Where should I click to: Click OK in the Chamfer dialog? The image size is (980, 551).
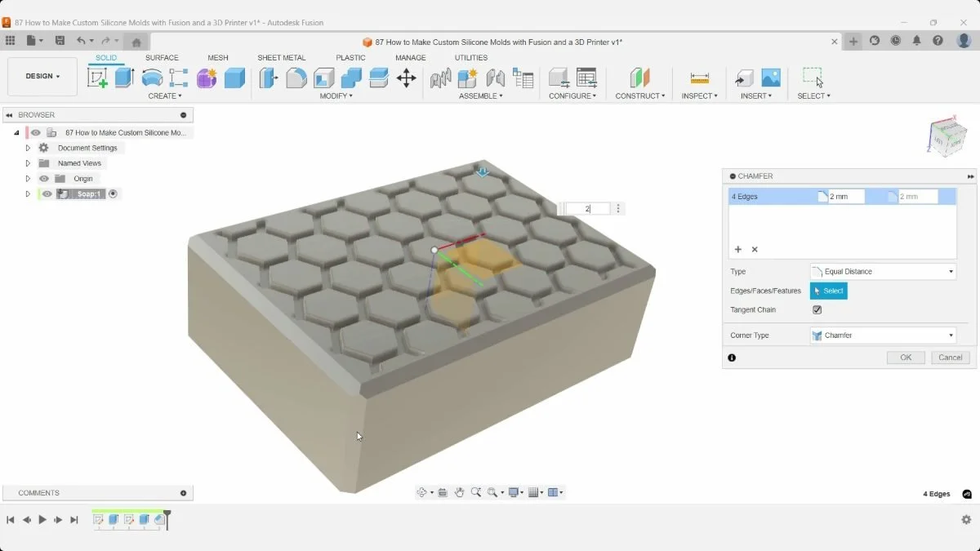pyautogui.click(x=906, y=358)
